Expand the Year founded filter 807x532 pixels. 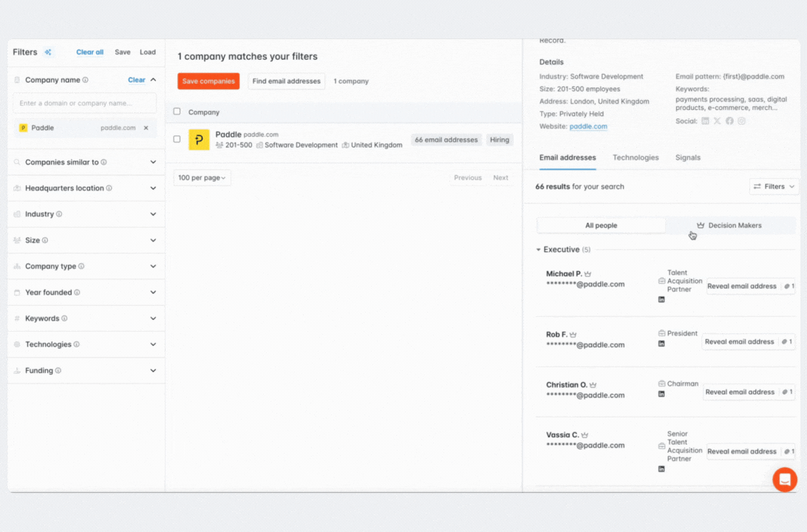[x=154, y=293]
